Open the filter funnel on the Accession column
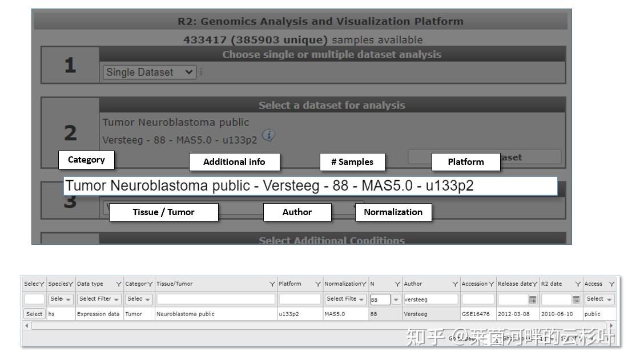Screen dimensions: 632x364 [x=492, y=284]
